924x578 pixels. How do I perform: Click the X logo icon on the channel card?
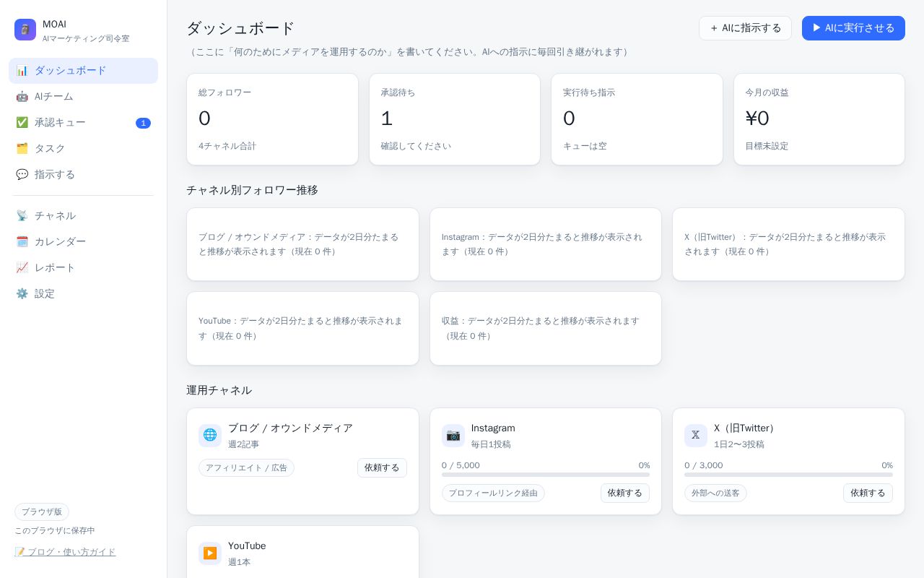click(696, 435)
